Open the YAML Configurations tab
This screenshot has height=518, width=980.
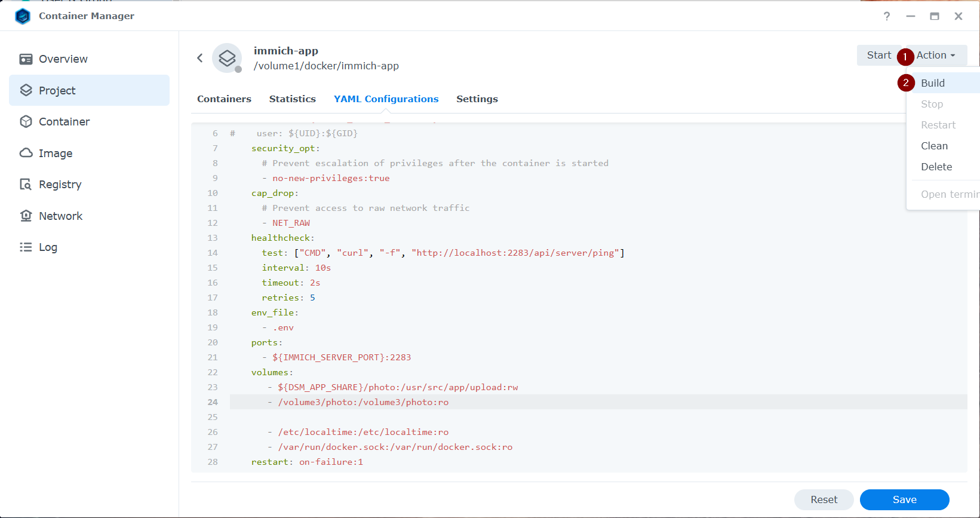pos(386,99)
